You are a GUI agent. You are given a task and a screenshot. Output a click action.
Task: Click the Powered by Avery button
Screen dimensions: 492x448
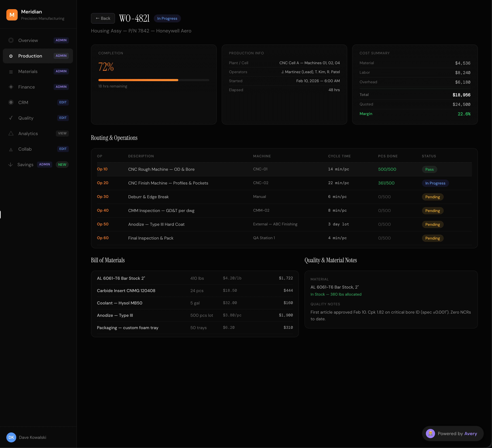coord(452,434)
